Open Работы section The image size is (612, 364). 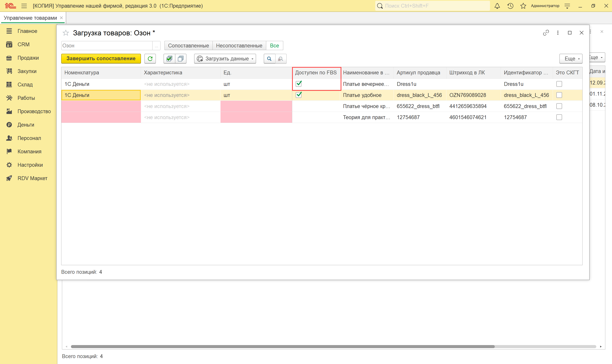(x=26, y=98)
